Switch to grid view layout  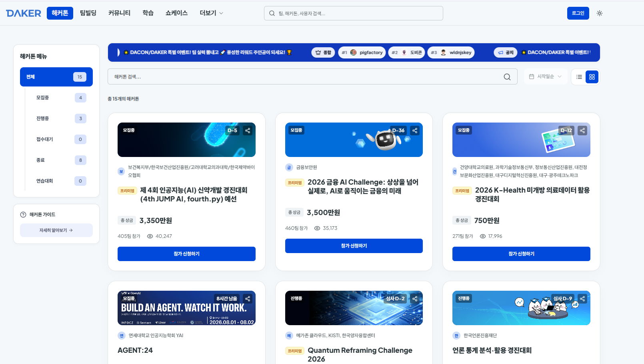(x=592, y=77)
